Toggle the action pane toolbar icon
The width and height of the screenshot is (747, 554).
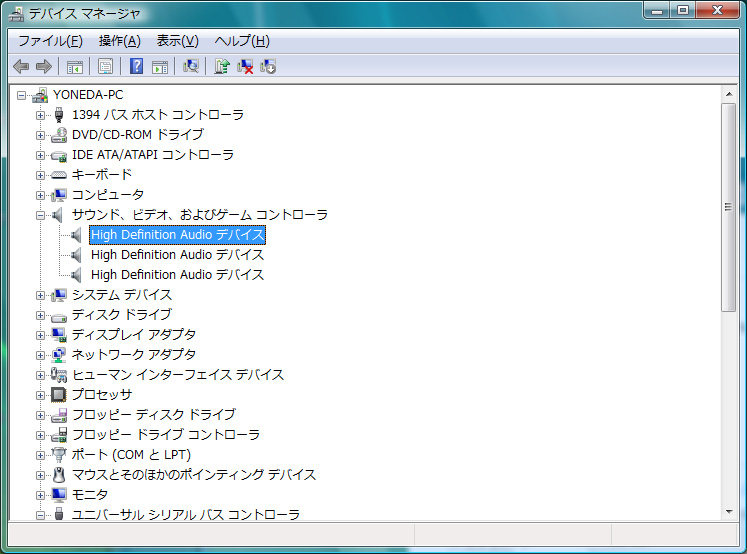tap(160, 67)
